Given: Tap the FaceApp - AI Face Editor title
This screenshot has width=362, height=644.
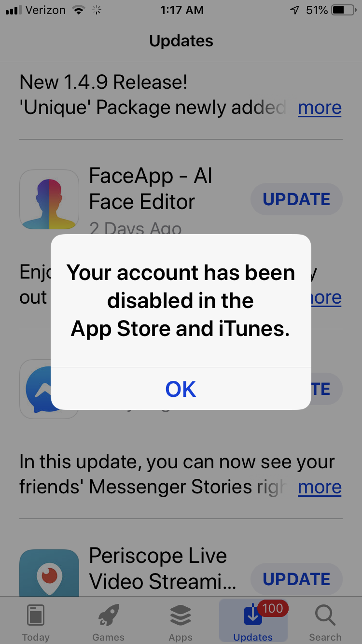Looking at the screenshot, I should point(151,189).
